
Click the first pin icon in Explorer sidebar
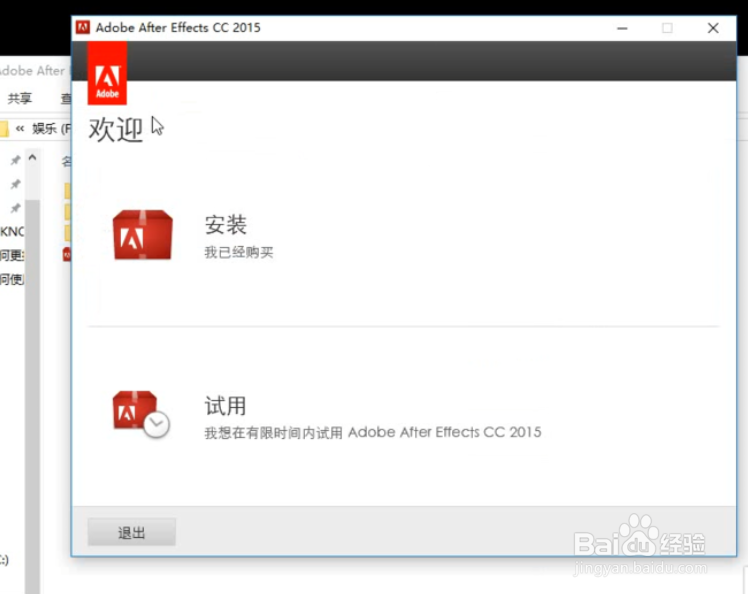pyautogui.click(x=15, y=160)
